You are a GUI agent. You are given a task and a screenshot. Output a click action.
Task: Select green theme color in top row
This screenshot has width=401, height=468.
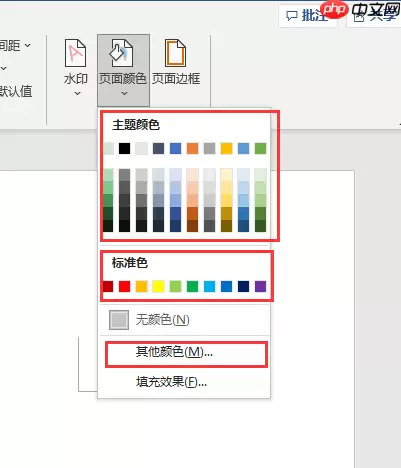click(x=260, y=148)
